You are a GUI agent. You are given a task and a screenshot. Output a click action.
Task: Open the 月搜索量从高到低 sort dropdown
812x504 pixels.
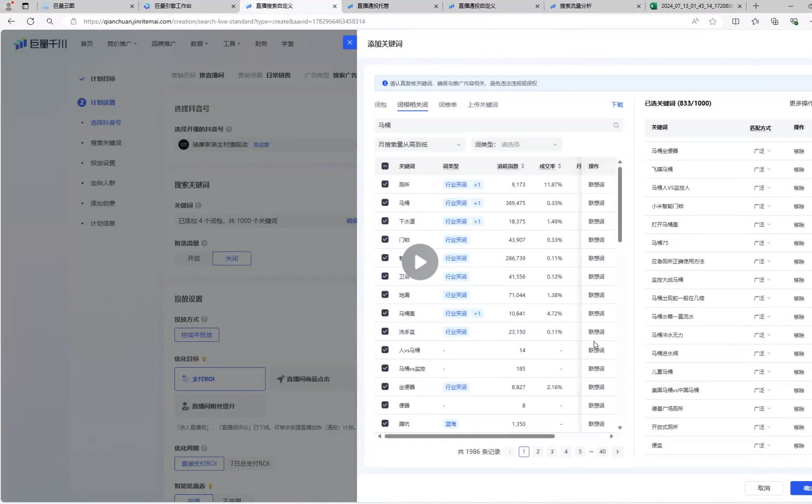419,145
